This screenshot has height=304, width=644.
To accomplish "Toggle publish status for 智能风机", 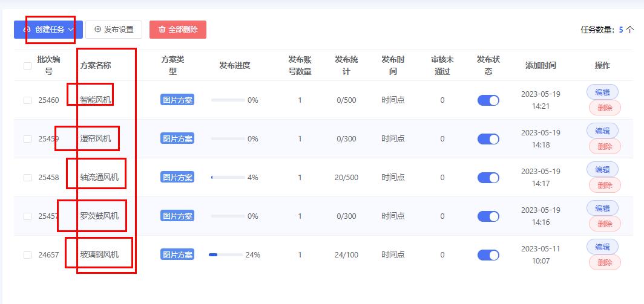I will (488, 100).
